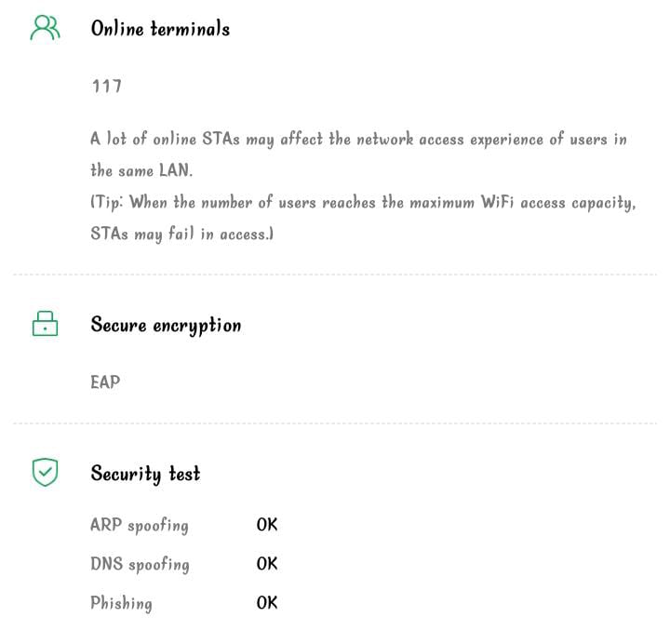Screen dimensions: 670x644
Task: Click the OK status for DNS spoofing
Action: (267, 564)
